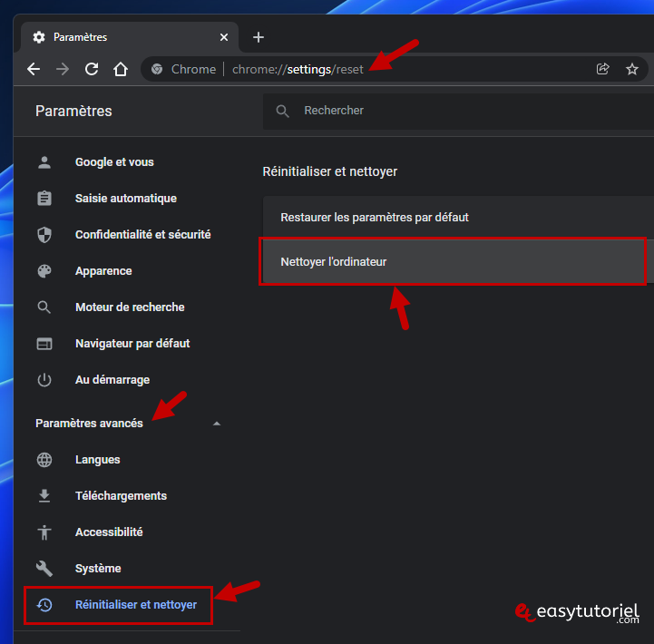Open Au démarrage settings
Viewport: 654px width, 644px height.
click(112, 380)
